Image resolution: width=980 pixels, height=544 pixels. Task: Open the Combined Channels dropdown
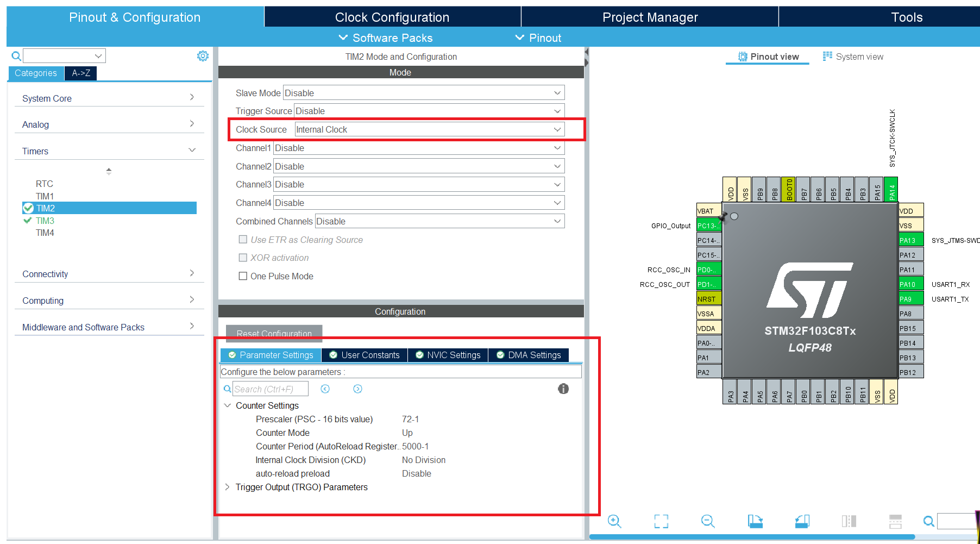[x=439, y=221]
